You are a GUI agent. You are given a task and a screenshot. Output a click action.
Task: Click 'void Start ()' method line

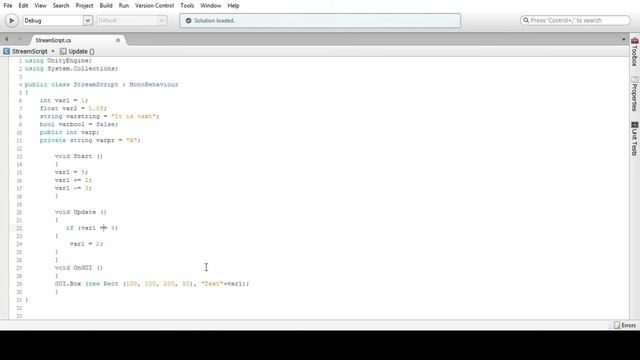(x=79, y=156)
